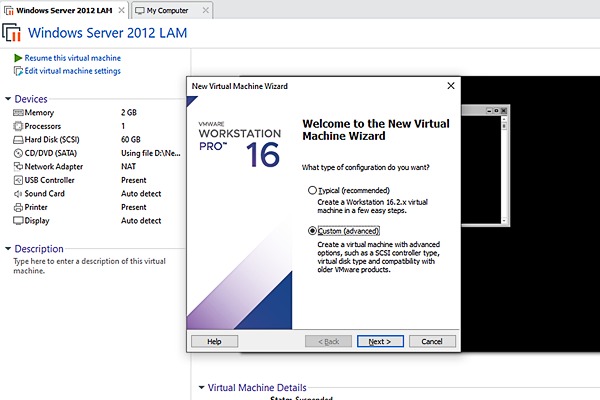The image size is (600, 400).
Task: Click the VM preview window's scrollbar
Action: (504, 170)
